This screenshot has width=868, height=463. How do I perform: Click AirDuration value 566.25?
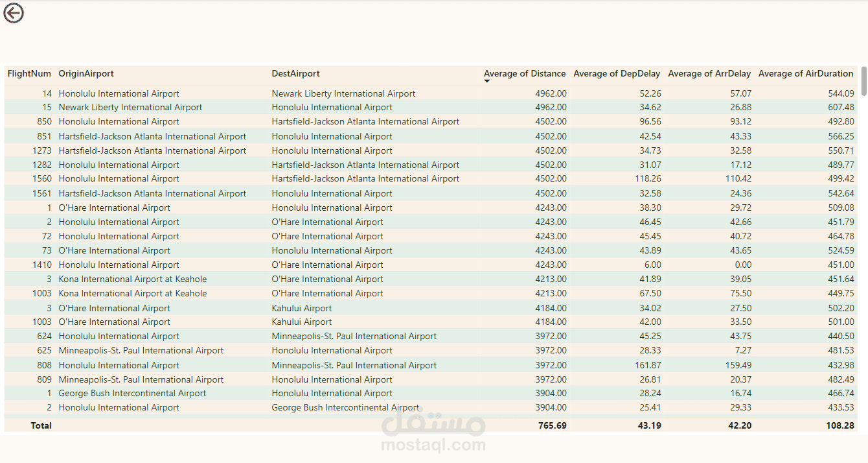point(841,136)
